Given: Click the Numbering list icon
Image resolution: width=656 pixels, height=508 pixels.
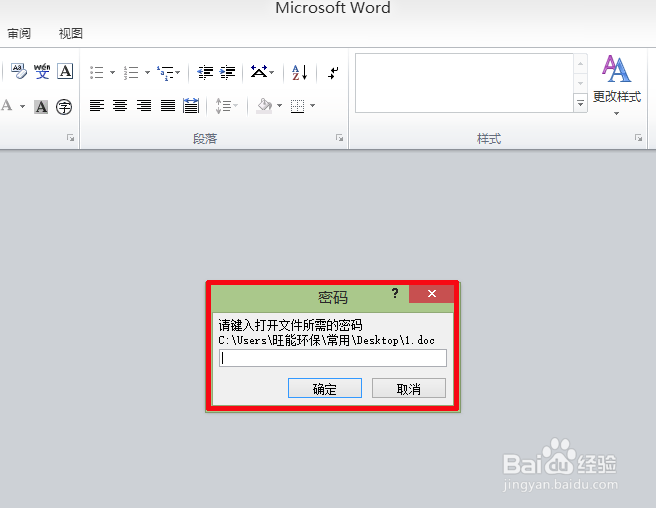Looking at the screenshot, I should tap(131, 72).
